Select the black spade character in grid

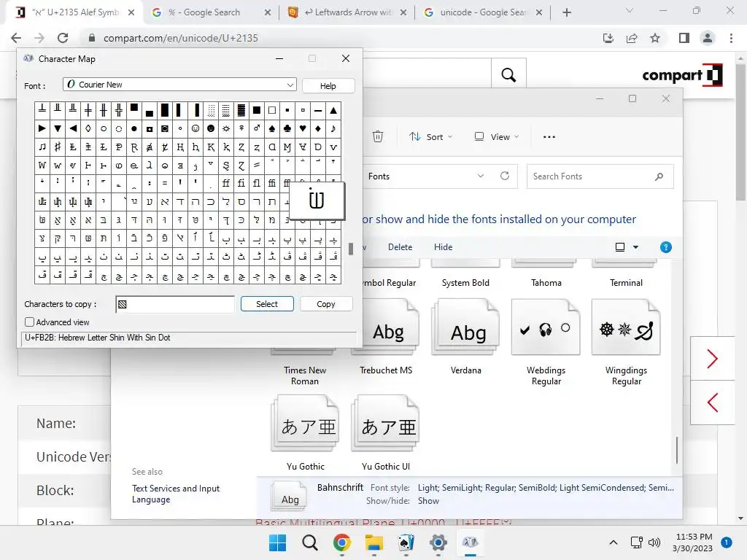click(x=272, y=128)
